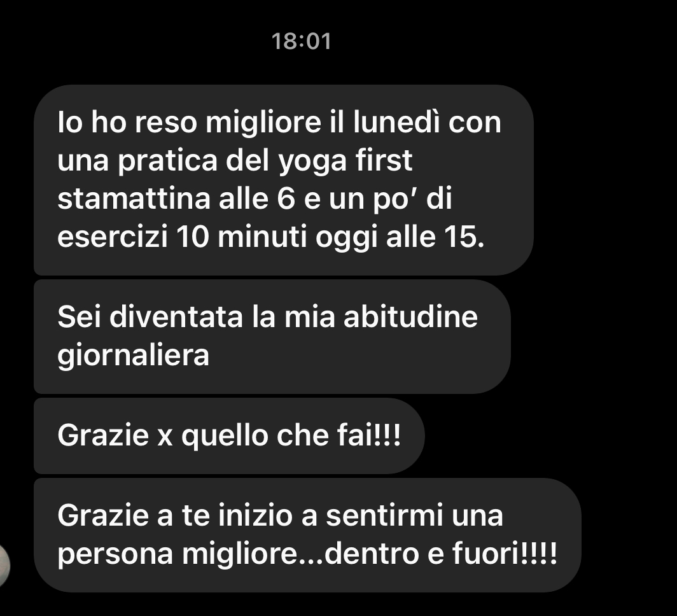
Task: Click the sender's profile avatar
Action: click(x=3, y=566)
